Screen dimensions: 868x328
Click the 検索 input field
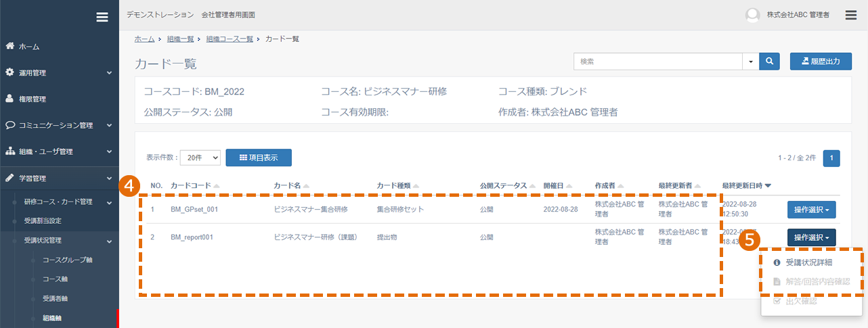point(658,61)
